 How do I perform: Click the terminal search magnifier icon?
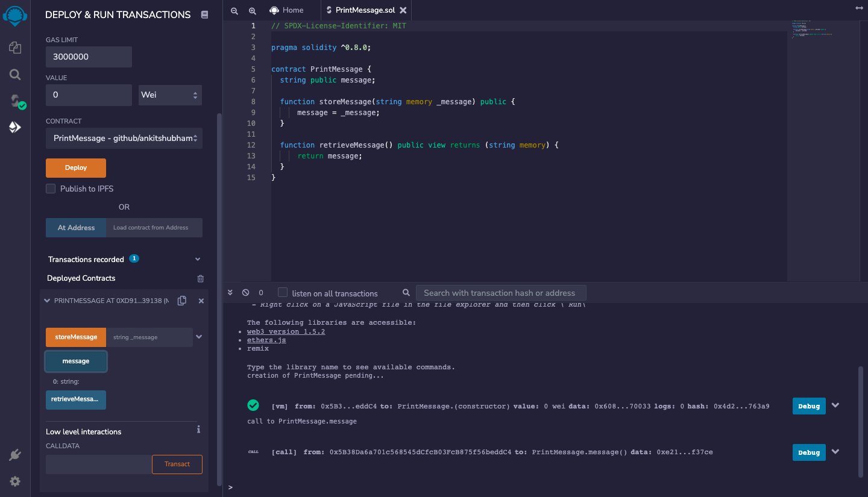(406, 293)
